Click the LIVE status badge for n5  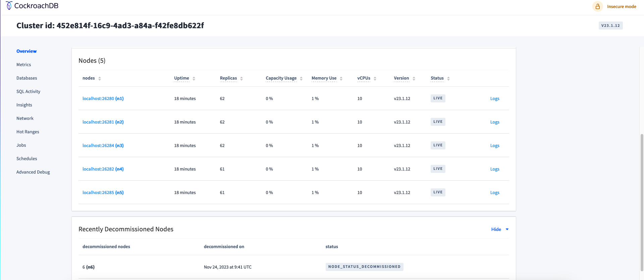[x=438, y=192]
